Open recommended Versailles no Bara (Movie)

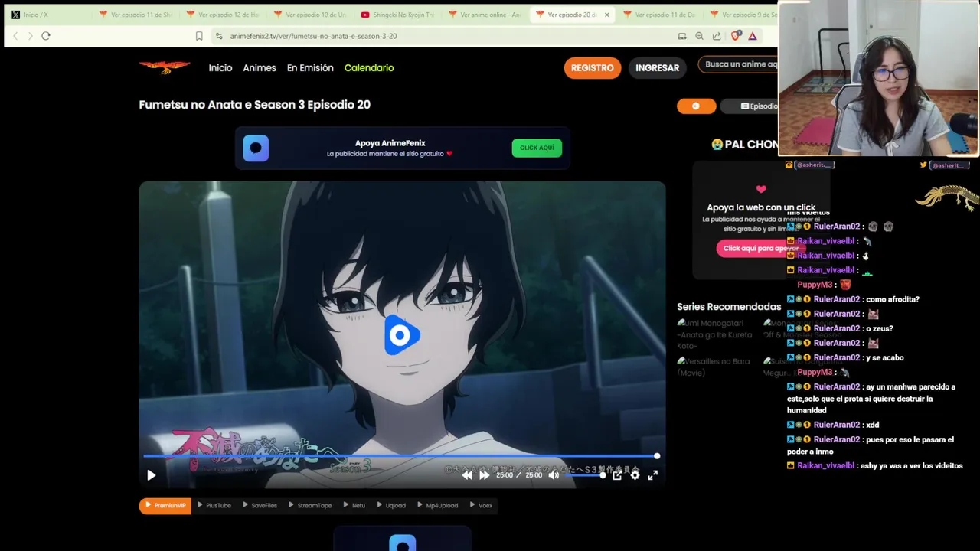714,367
